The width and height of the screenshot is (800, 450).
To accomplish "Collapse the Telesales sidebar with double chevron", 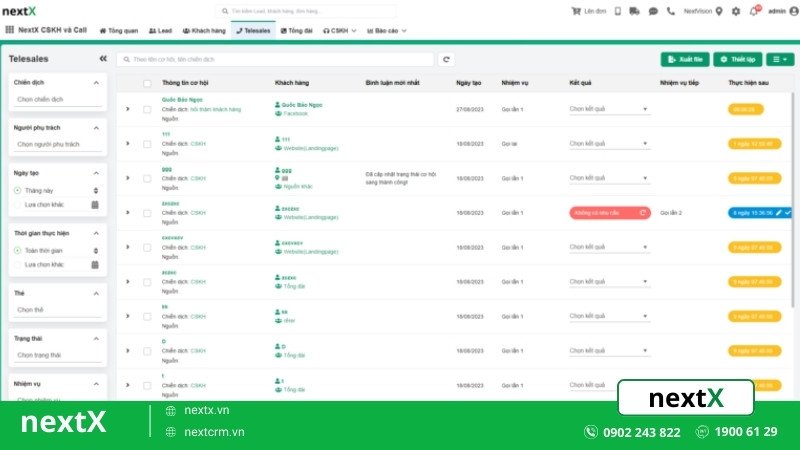I will (x=103, y=59).
